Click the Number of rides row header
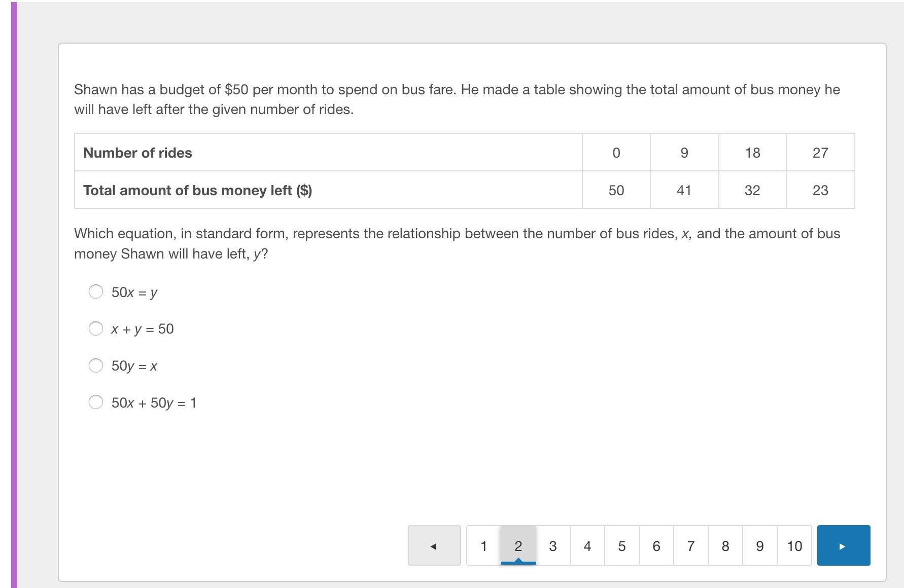This screenshot has width=904, height=588. tap(137, 153)
